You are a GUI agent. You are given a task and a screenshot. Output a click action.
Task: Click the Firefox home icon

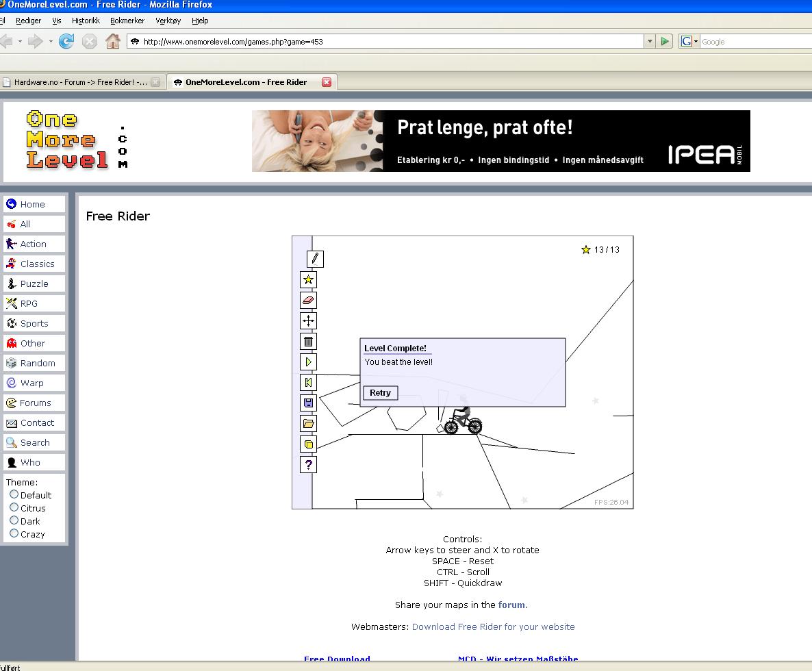113,41
